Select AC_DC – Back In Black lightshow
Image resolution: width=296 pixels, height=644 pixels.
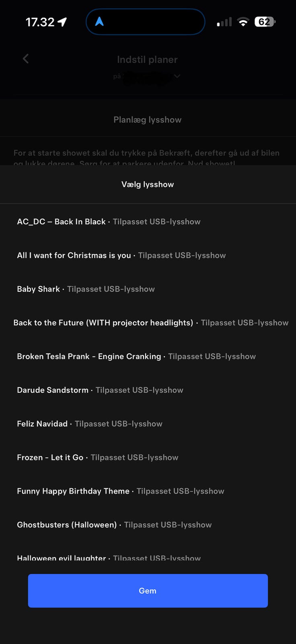pos(109,222)
